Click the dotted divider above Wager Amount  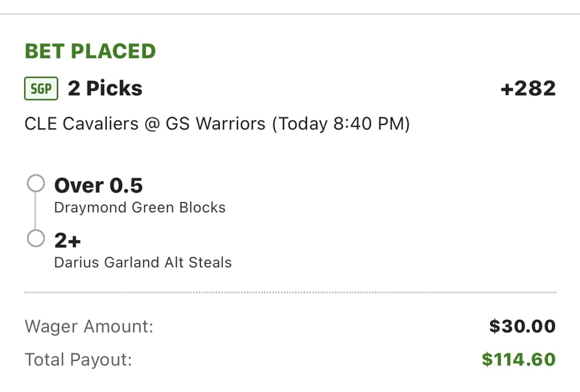tap(290, 292)
